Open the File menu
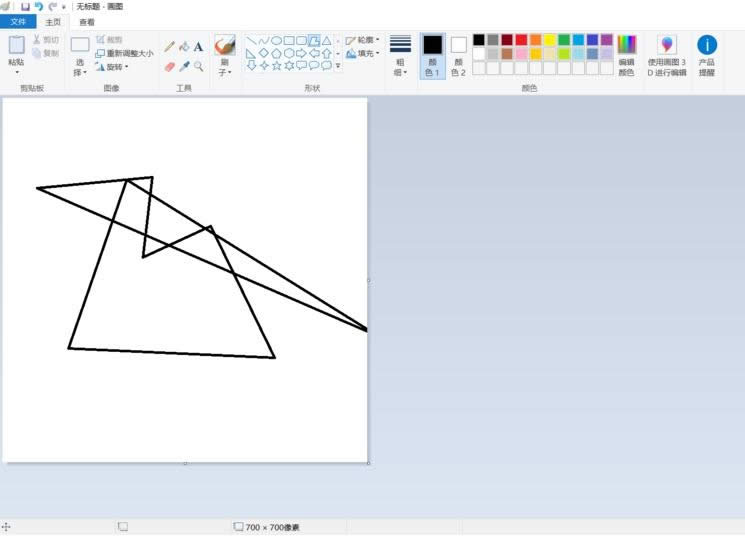 click(x=18, y=22)
